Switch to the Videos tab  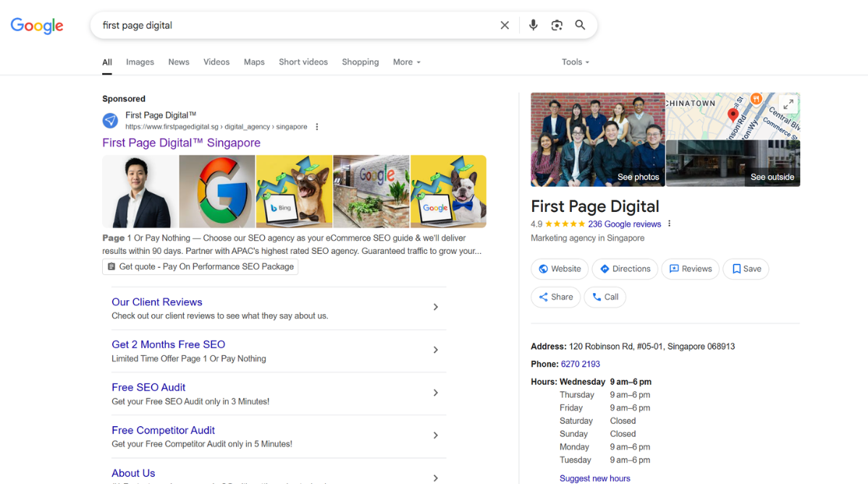[216, 62]
